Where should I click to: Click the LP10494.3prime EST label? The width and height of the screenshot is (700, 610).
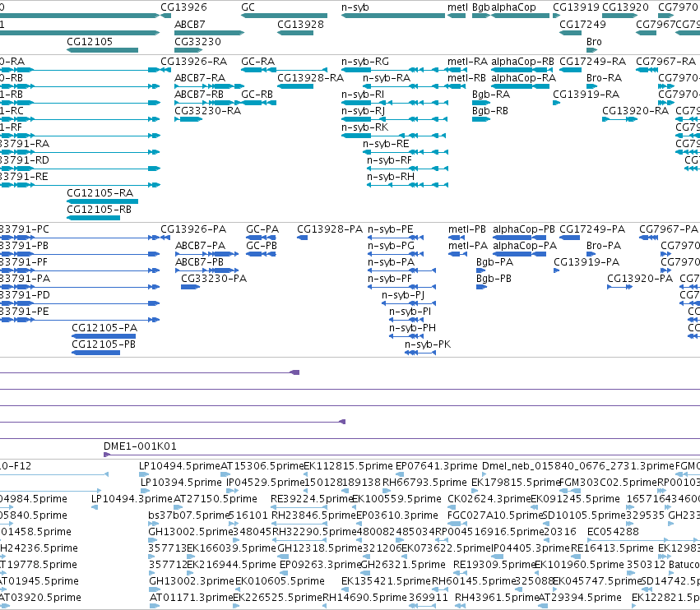(132, 499)
